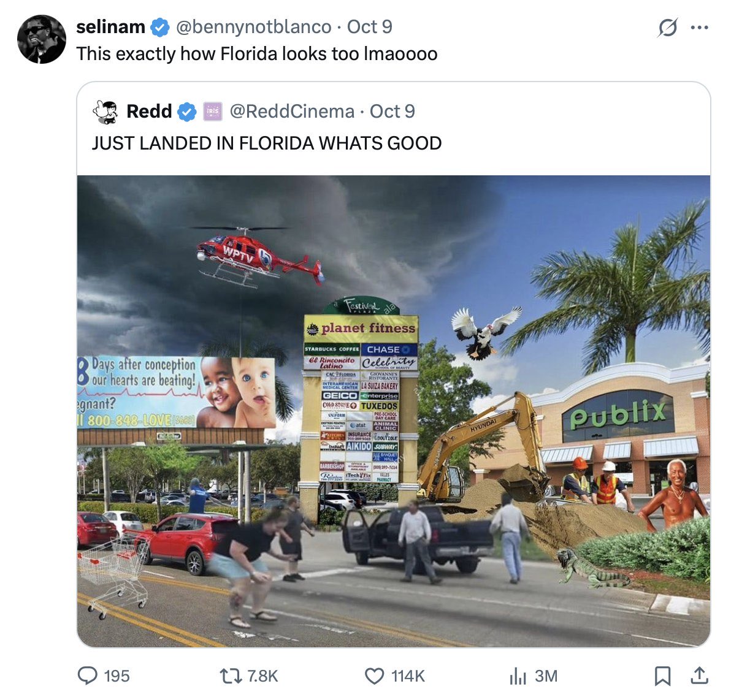Open the Oct 9 timestamp on selinam's tweet
731x700 pixels.
[370, 27]
